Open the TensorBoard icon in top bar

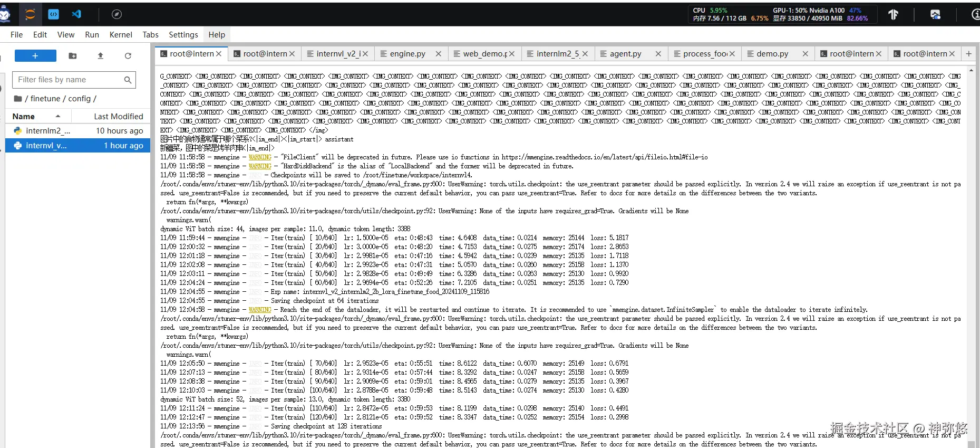point(893,15)
